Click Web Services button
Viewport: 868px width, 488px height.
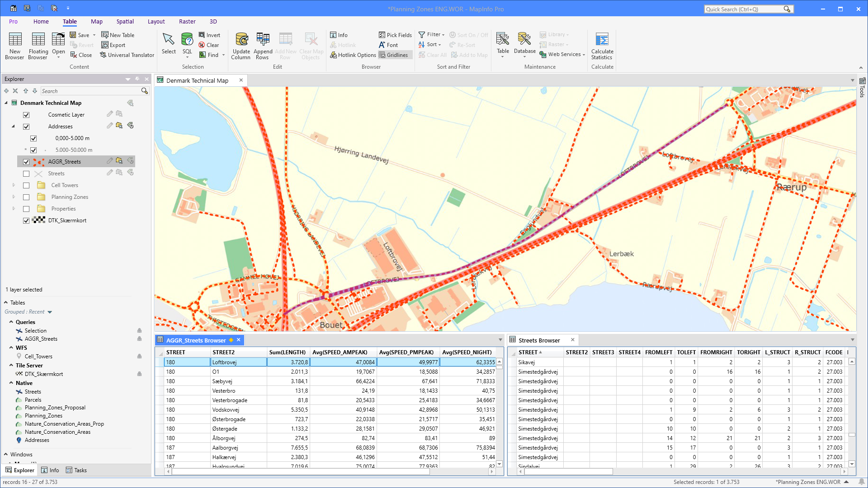point(562,55)
